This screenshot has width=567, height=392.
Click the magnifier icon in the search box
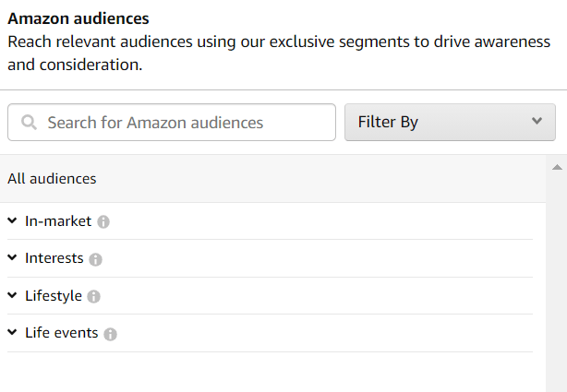[29, 123]
